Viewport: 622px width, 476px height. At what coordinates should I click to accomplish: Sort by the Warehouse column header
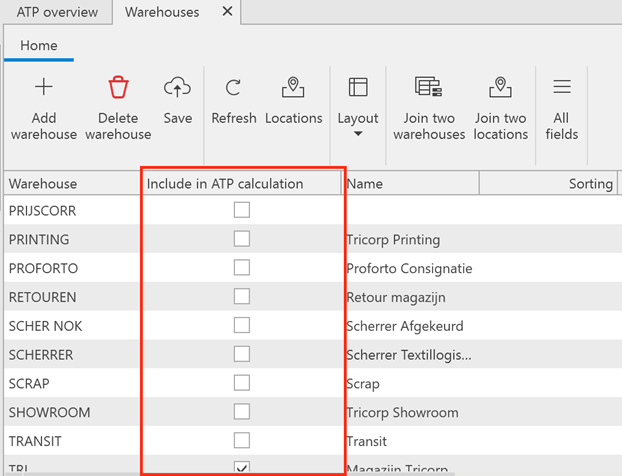[43, 183]
